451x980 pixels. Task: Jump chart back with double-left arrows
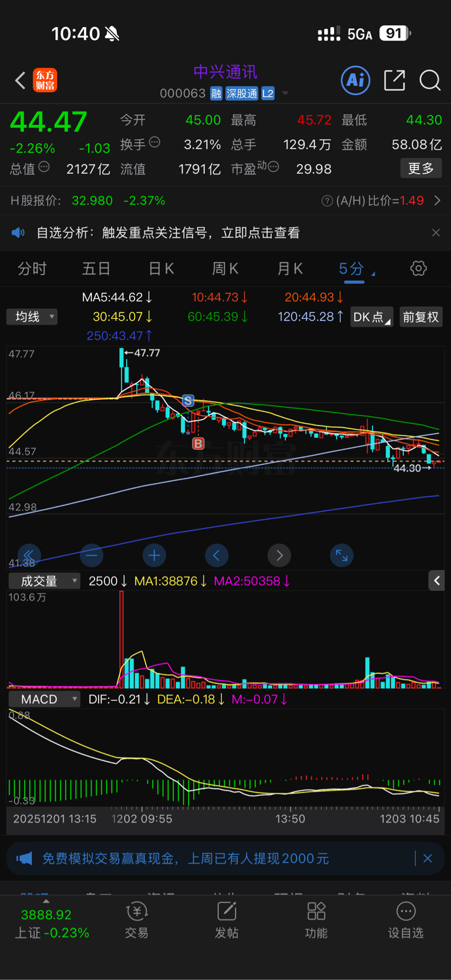29,555
